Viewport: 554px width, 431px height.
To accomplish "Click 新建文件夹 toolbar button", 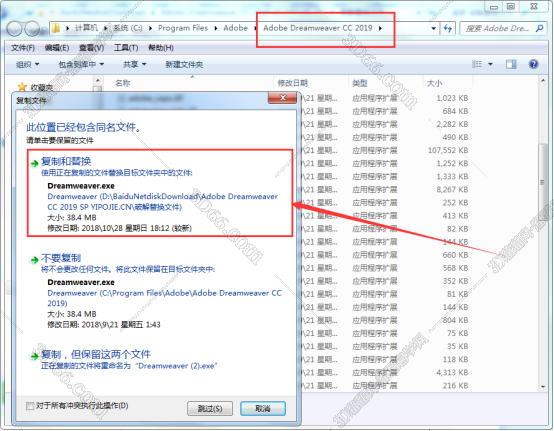I will pos(184,64).
